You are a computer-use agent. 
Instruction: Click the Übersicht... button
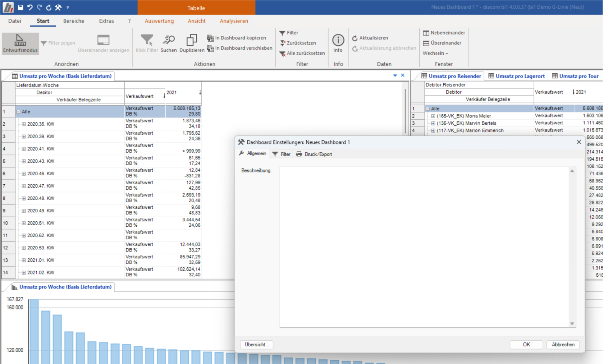pos(257,344)
